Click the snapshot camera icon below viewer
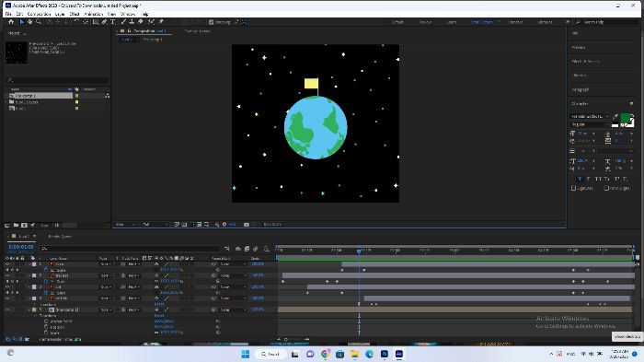This screenshot has height=362, width=644. click(247, 225)
